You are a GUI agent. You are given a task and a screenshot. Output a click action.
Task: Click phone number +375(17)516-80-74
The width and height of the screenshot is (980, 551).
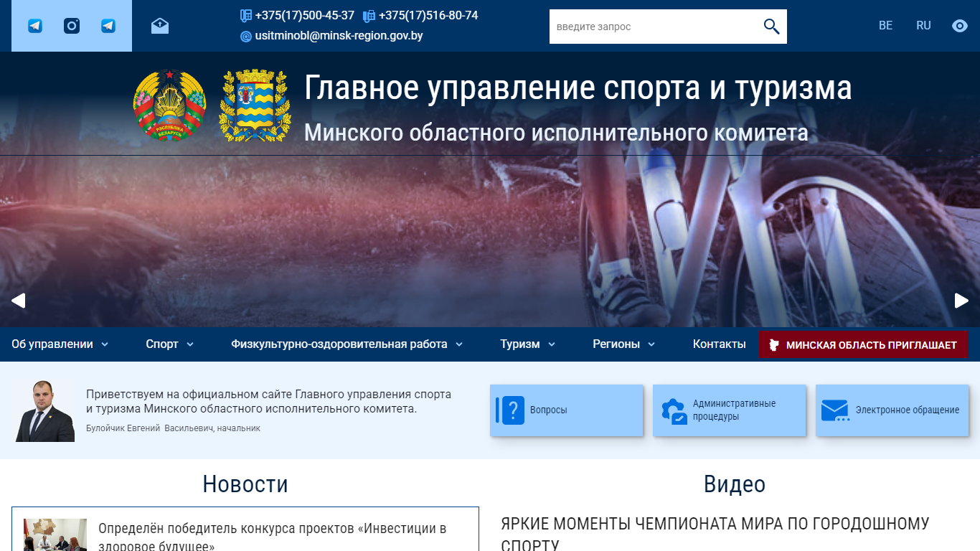[428, 16]
